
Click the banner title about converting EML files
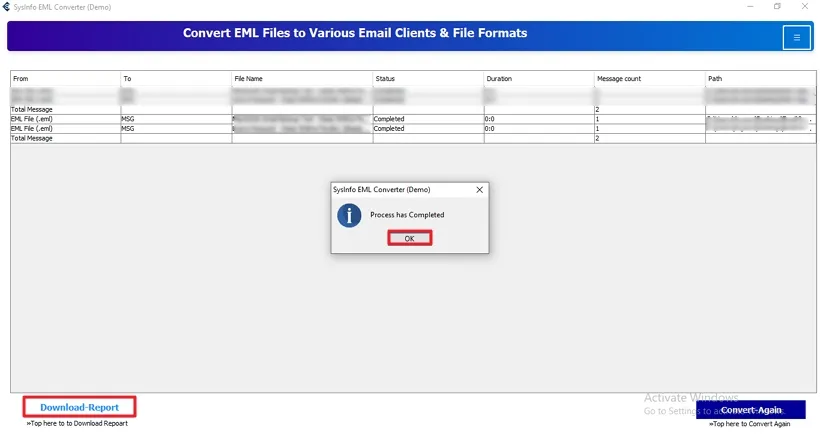[x=355, y=33]
